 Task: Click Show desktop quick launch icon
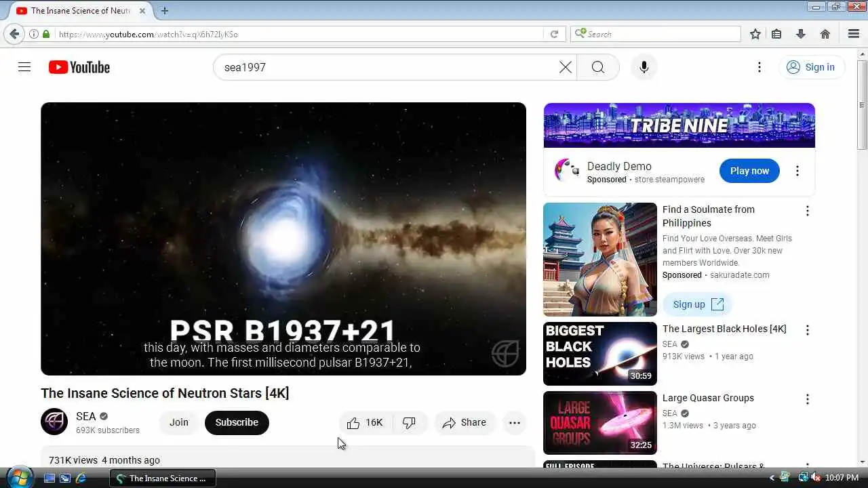point(50,478)
